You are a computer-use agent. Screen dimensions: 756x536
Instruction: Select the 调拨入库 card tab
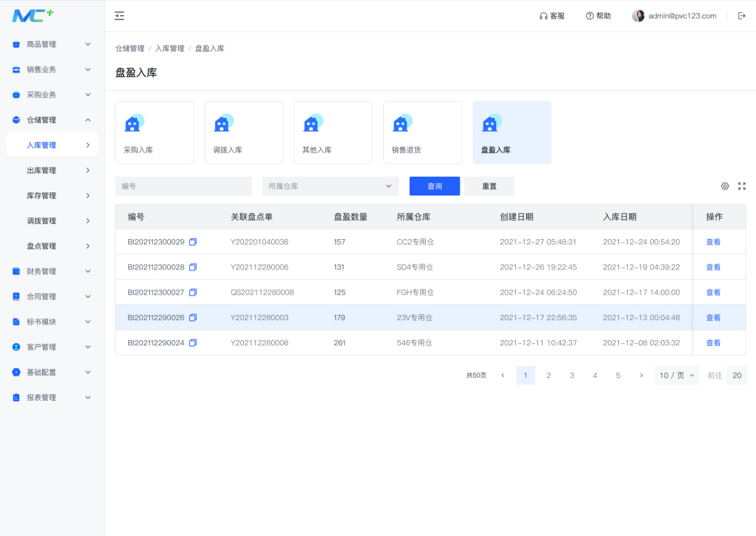click(244, 132)
